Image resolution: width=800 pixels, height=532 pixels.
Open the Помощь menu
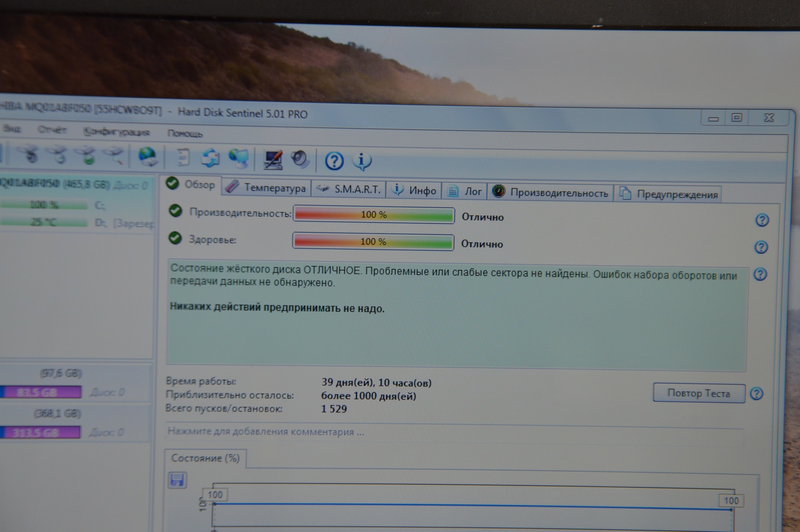coord(185,133)
